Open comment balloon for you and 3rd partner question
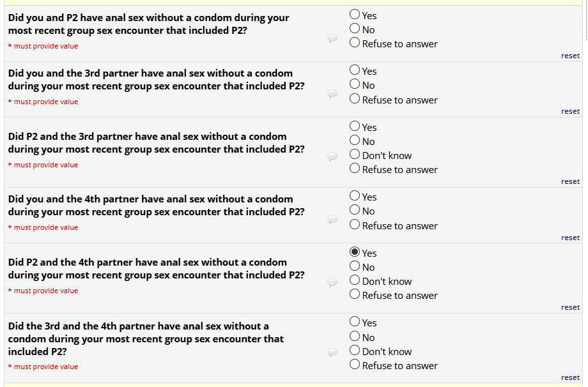The image size is (588, 387). point(332,94)
